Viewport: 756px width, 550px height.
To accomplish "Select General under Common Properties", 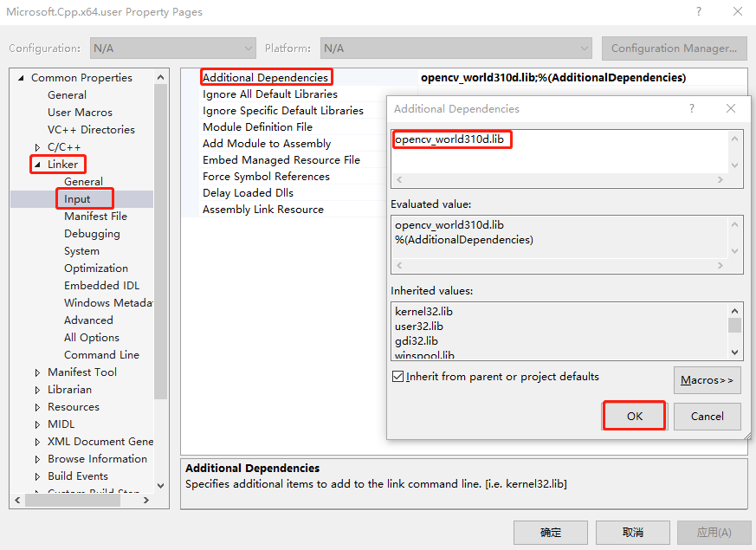I will (x=67, y=95).
